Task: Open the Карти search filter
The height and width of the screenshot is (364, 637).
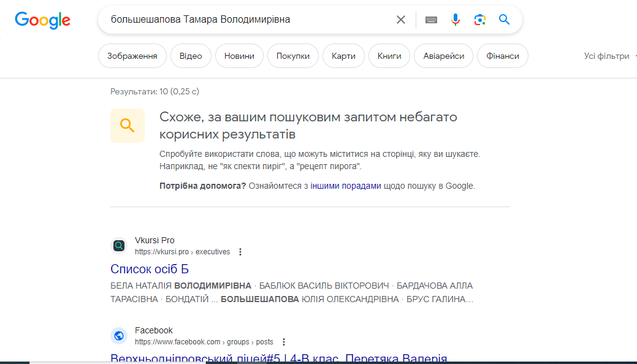Action: (x=343, y=55)
